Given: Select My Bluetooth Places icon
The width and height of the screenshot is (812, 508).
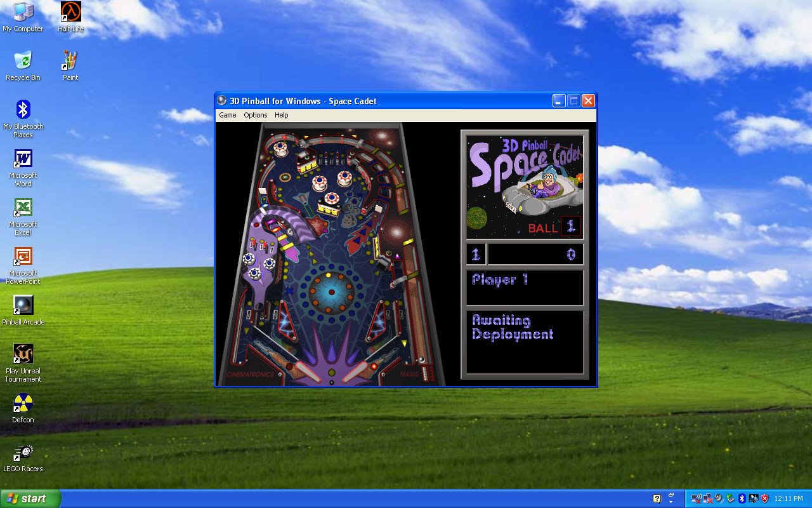Looking at the screenshot, I should pyautogui.click(x=23, y=119).
